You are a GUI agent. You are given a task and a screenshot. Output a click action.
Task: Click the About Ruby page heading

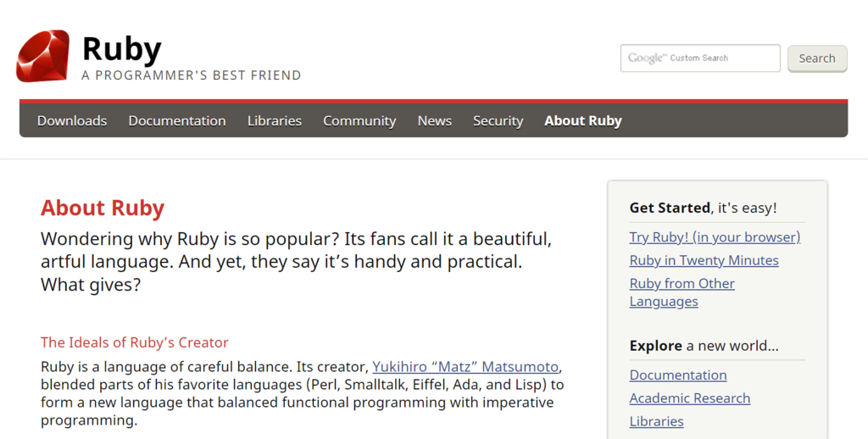point(103,208)
